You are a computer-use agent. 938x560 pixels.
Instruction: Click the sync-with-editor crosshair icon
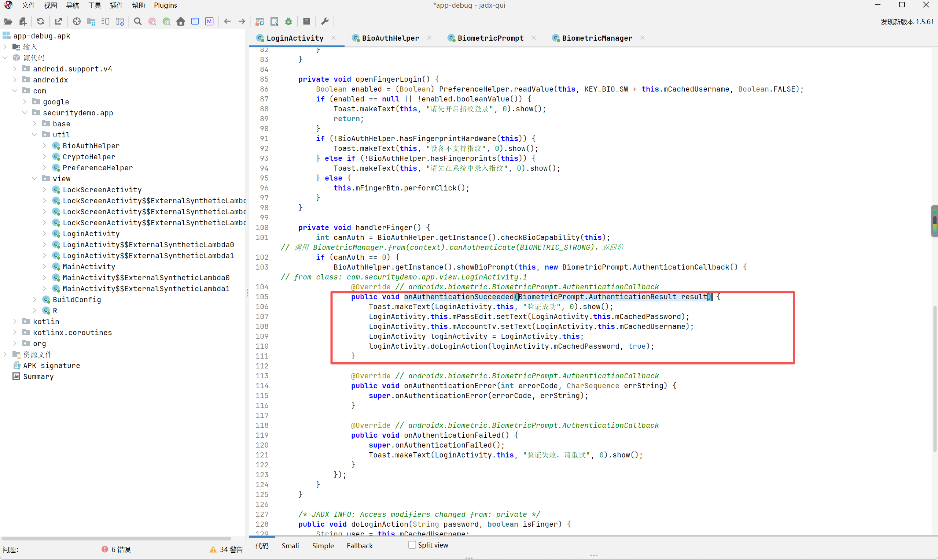77,22
